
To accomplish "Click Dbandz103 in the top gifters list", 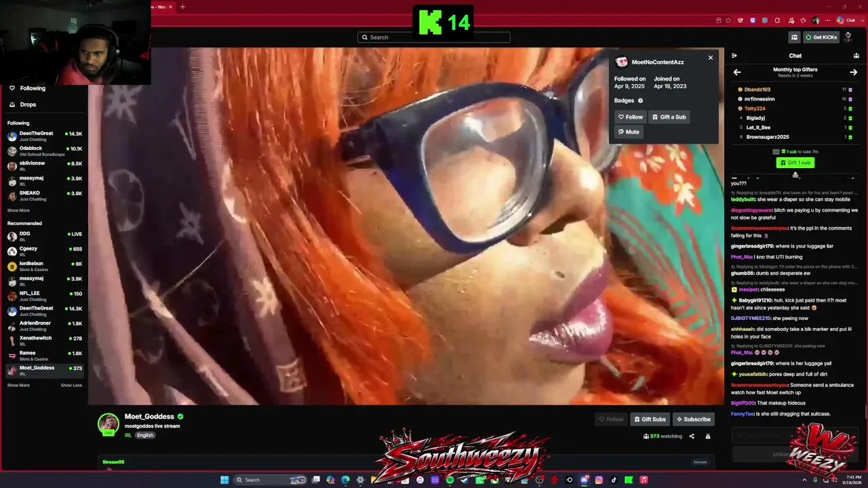I will pyautogui.click(x=757, y=89).
